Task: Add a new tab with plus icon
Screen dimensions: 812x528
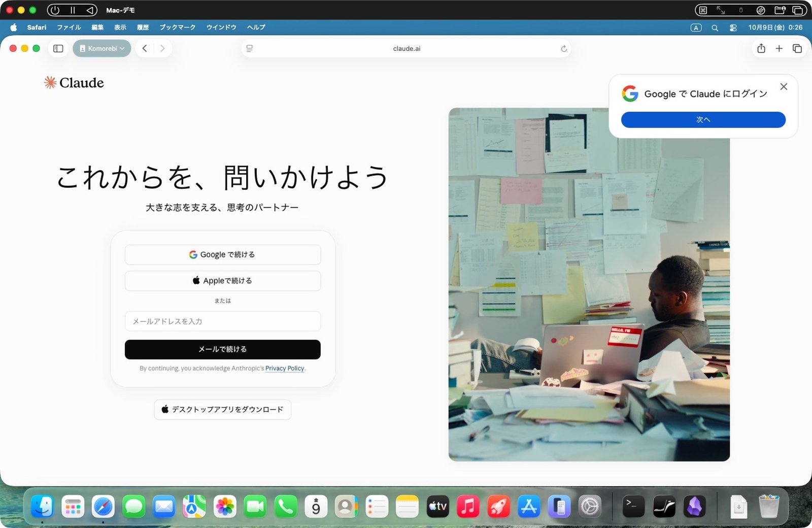Action: coord(779,49)
